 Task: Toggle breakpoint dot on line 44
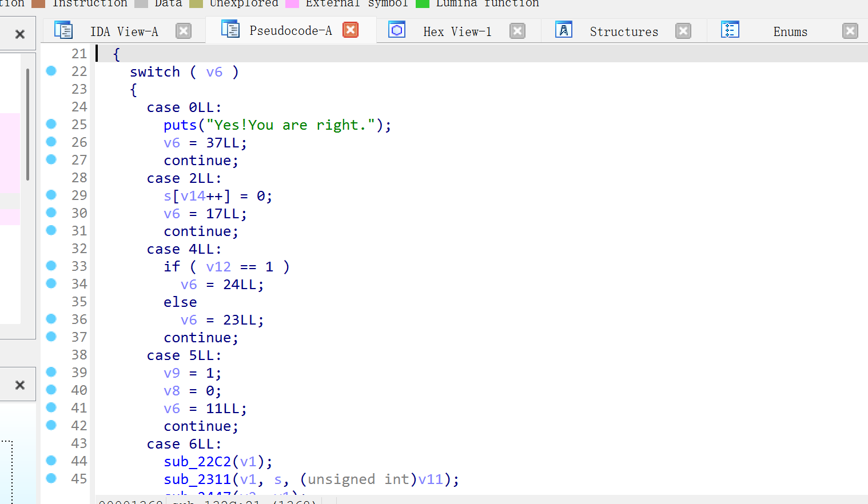[x=51, y=461]
